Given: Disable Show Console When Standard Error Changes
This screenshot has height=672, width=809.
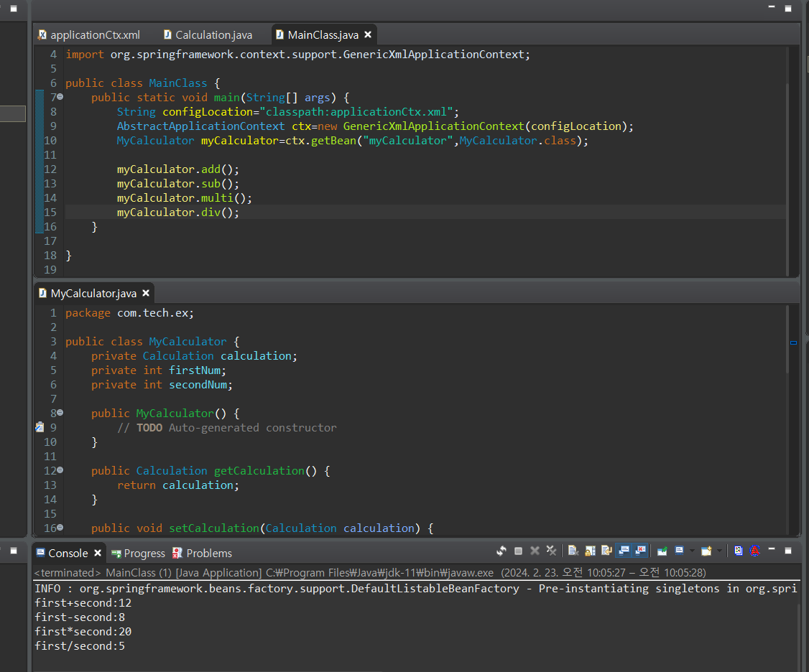Looking at the screenshot, I should coord(640,551).
